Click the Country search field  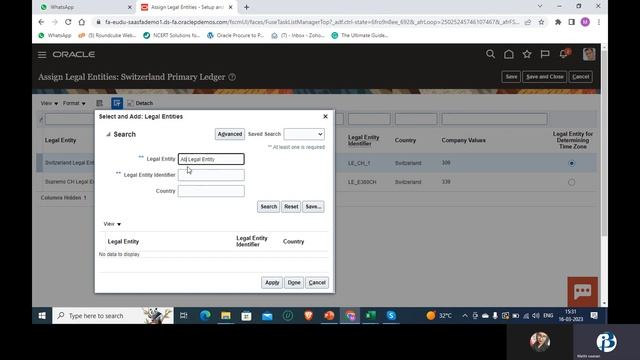[x=211, y=191]
